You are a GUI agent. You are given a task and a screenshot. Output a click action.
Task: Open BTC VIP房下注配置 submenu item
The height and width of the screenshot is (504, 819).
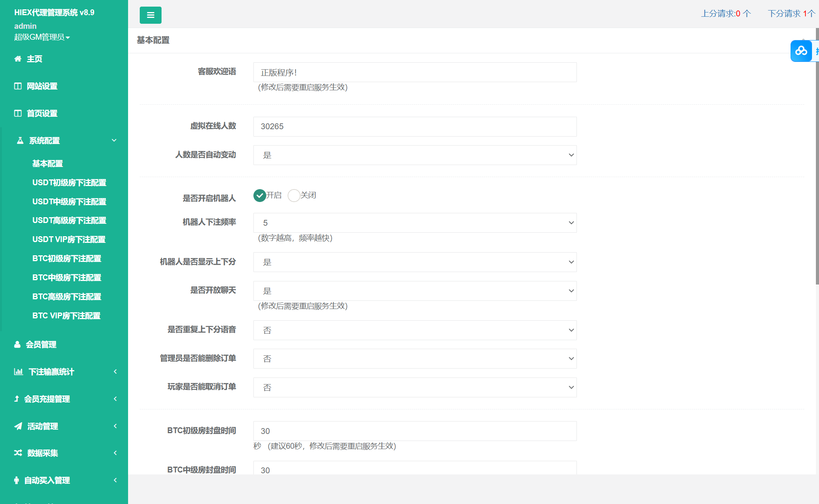(66, 316)
